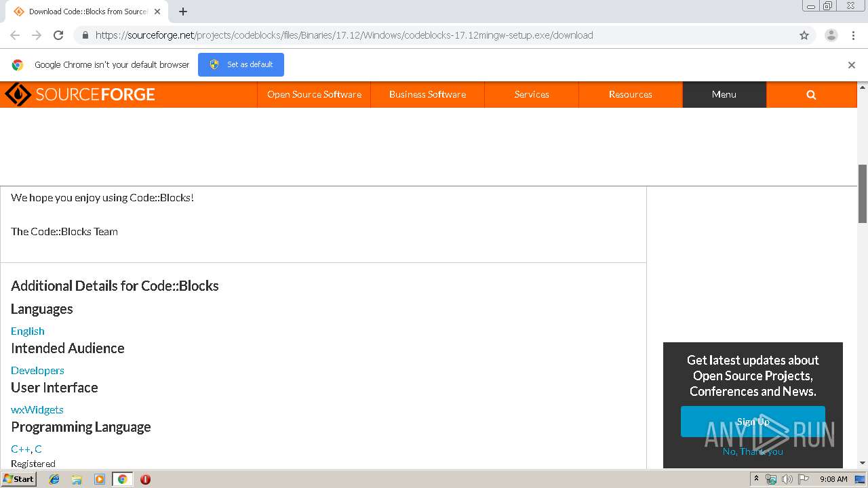
Task: Open the SourceForge search magnifier
Action: point(811,95)
